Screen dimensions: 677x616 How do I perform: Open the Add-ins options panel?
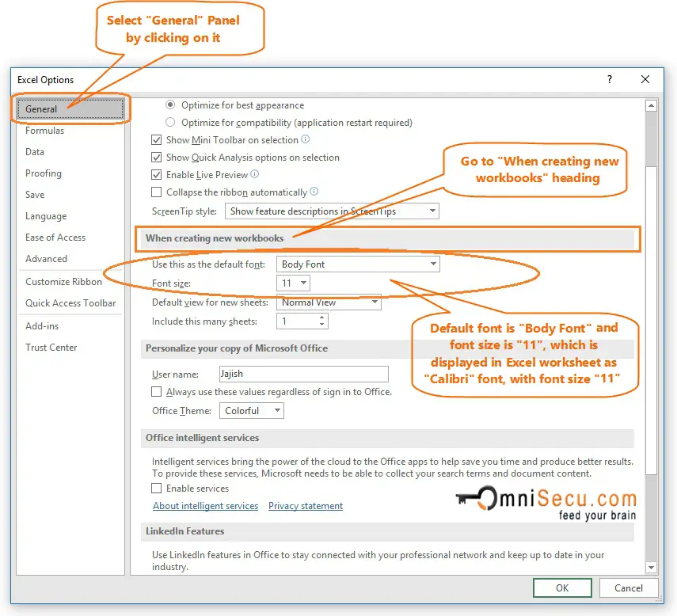coord(42,326)
